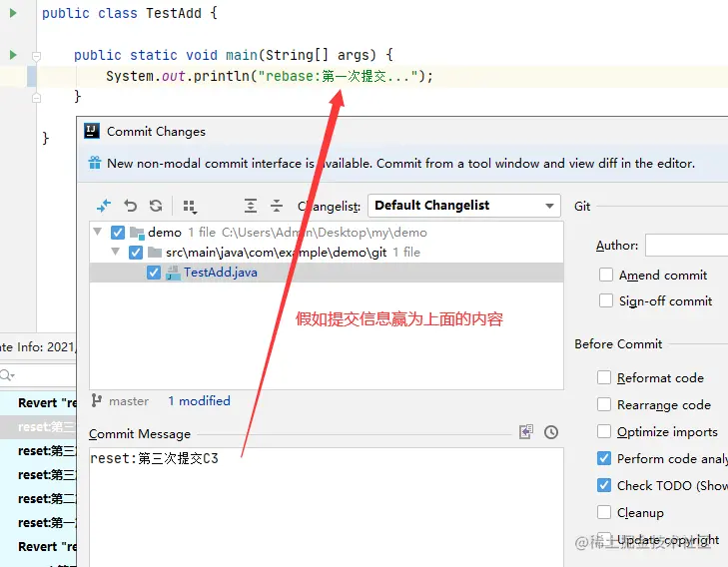Viewport: 728px width, 567px height.
Task: Enable the Cleanup checkbox
Action: (x=604, y=512)
